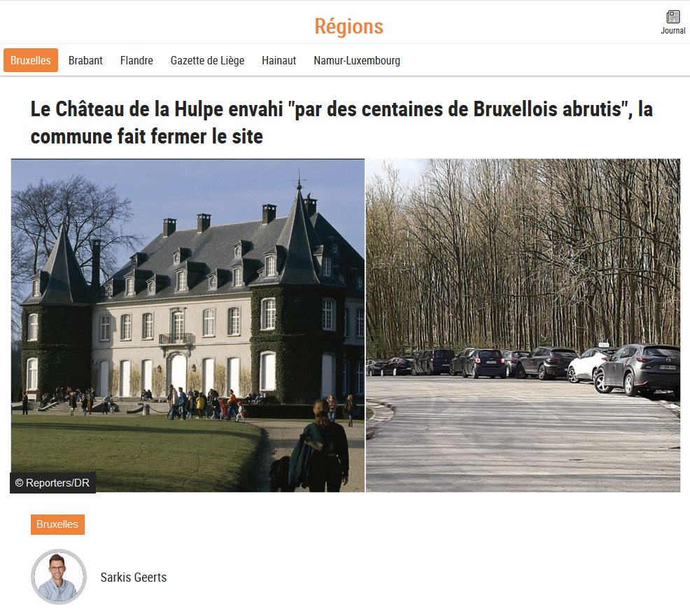The image size is (690, 616).
Task: Click the woman walking dog in château photo
Action: pos(322,447)
